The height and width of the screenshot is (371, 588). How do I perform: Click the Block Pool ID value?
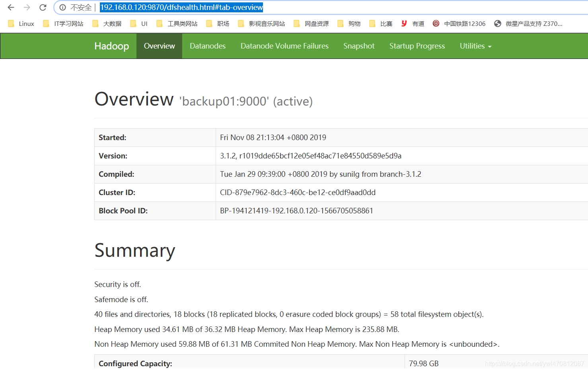coord(296,211)
